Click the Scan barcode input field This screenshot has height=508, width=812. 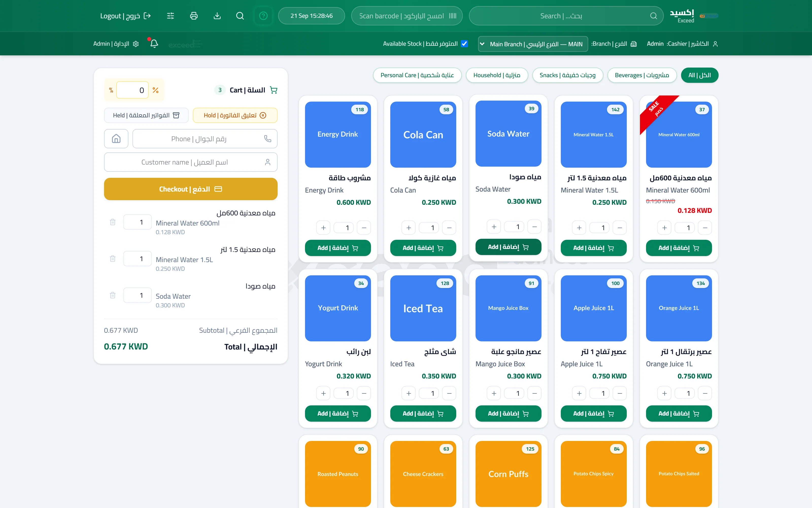pyautogui.click(x=407, y=16)
